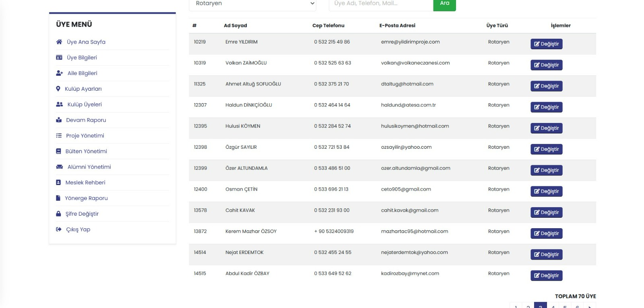Open Alümni Yönetimi menu item
The image size is (644, 308).
[89, 167]
